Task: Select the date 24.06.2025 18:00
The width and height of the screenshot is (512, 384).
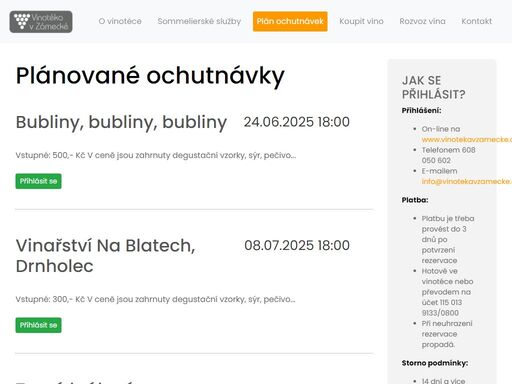Action: [297, 122]
